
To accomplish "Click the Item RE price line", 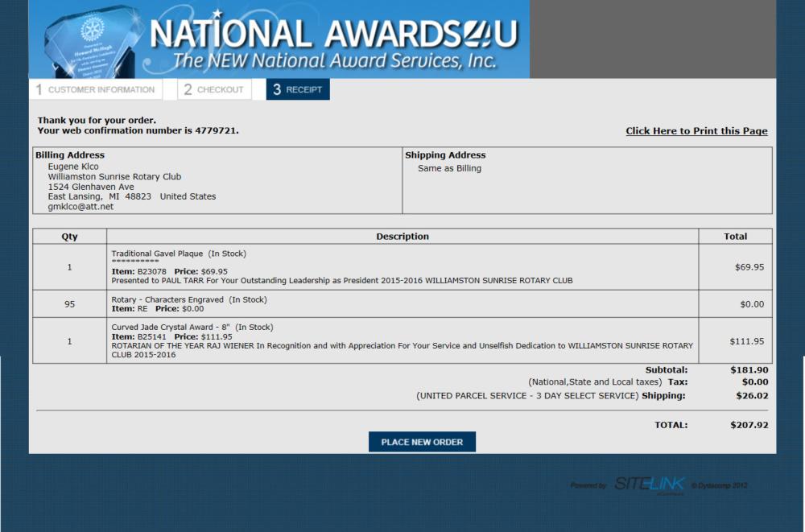I will tap(158, 309).
